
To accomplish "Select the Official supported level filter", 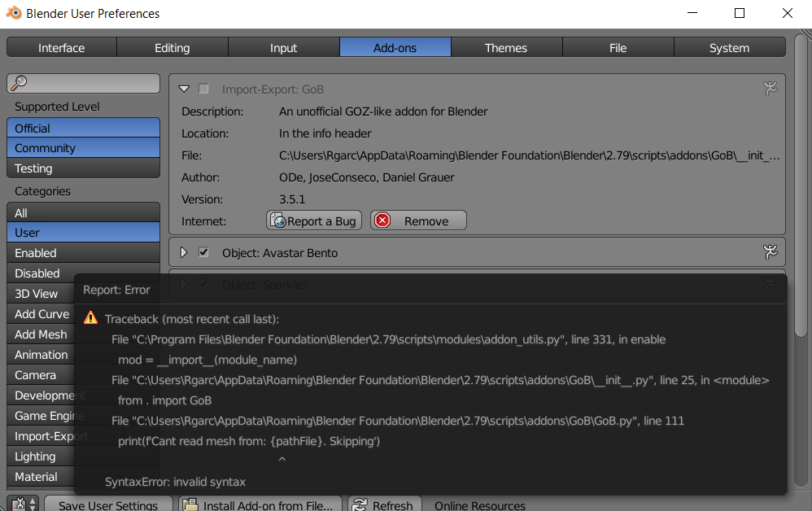I will click(83, 128).
